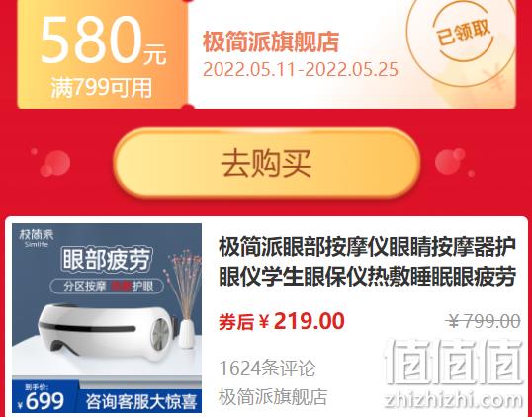
Task: Click the 咨询客服大惊喜 banner
Action: pos(141,402)
